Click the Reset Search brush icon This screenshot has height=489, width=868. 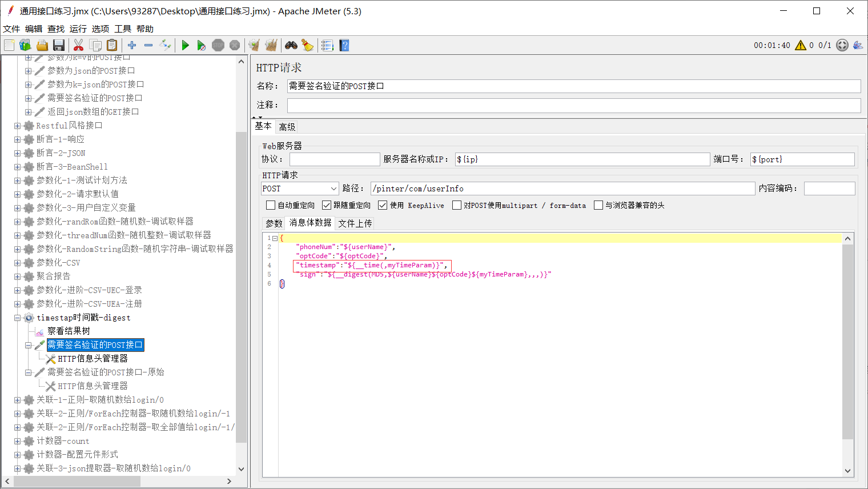[307, 45]
